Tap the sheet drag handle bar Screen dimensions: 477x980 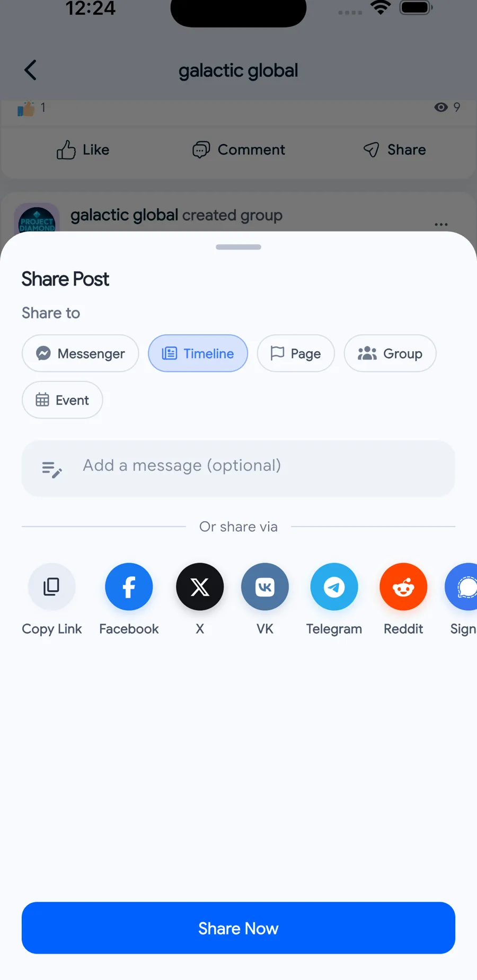(238, 247)
